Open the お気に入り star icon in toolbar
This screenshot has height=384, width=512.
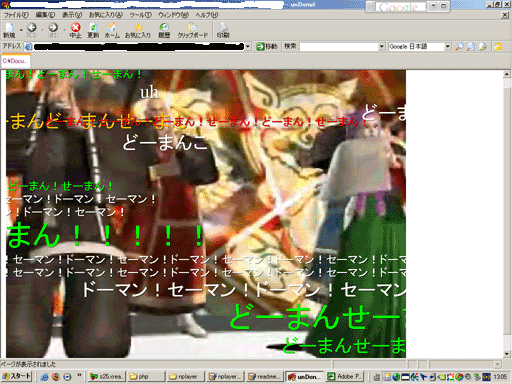click(x=138, y=30)
